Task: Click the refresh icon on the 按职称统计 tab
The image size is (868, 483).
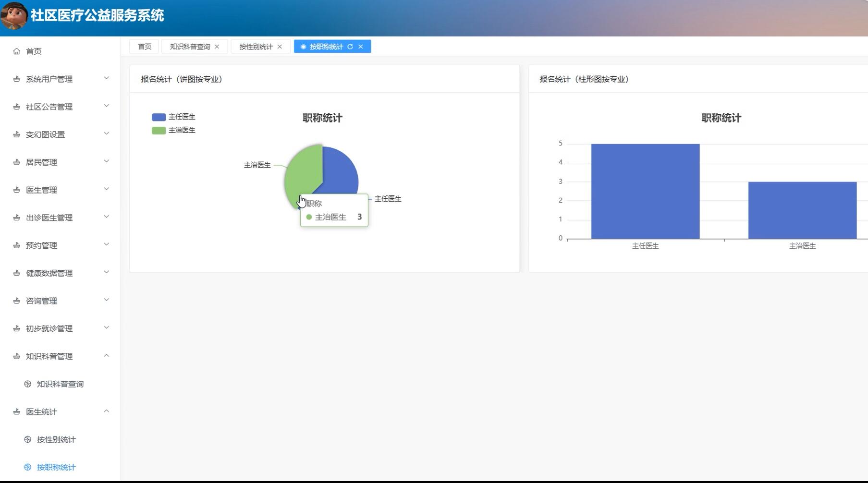Action: (351, 46)
